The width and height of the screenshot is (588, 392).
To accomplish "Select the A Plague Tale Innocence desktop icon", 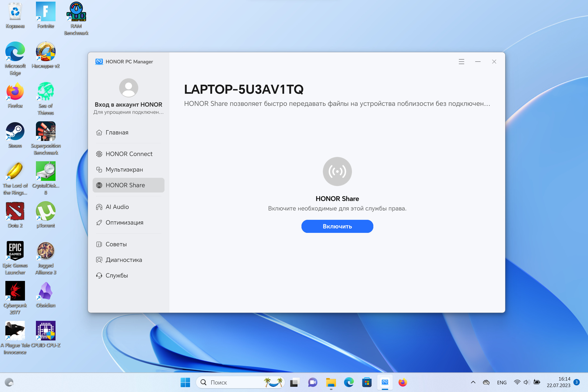I will 15,338.
